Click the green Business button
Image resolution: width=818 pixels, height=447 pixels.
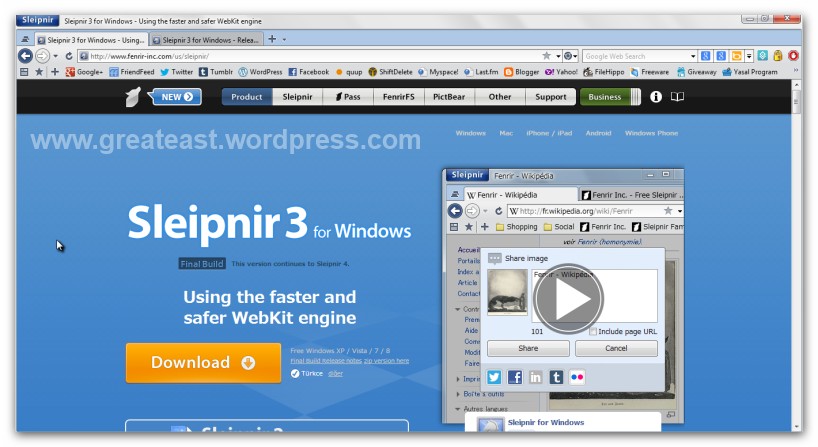(x=605, y=97)
